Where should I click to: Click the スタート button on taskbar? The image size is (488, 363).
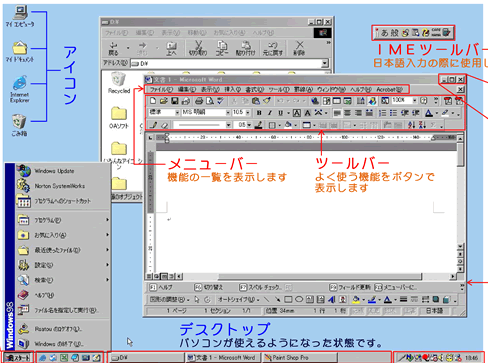18,358
